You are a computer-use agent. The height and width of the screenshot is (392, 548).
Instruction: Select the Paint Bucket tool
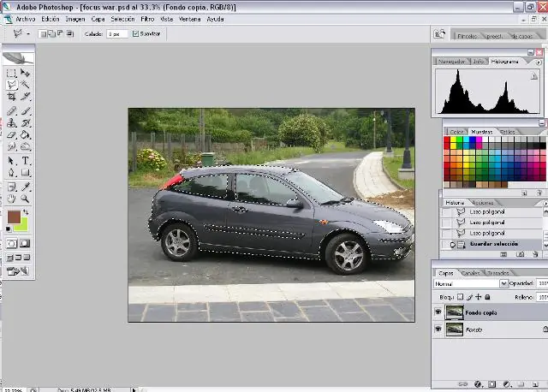coord(25,135)
